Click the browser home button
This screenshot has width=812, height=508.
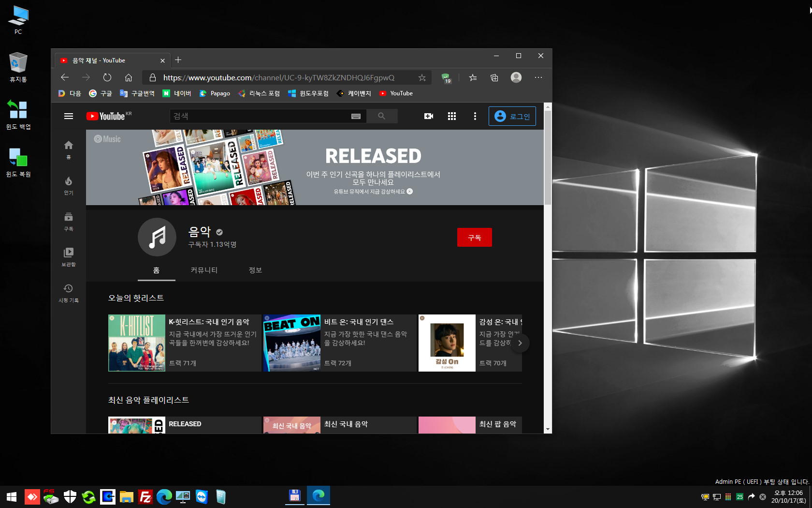coord(129,77)
